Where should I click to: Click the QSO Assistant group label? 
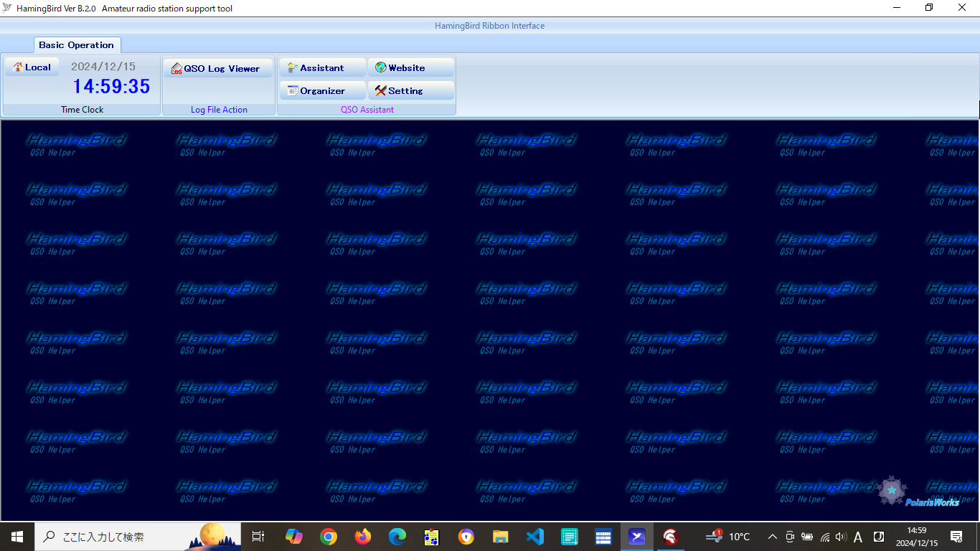pyautogui.click(x=367, y=110)
